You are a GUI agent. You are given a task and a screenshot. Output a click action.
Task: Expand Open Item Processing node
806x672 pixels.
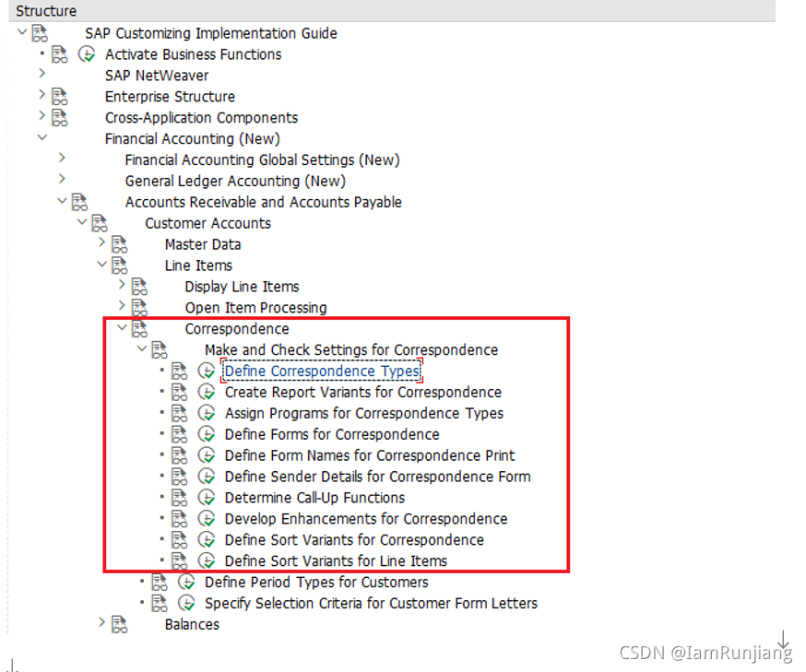pyautogui.click(x=122, y=305)
